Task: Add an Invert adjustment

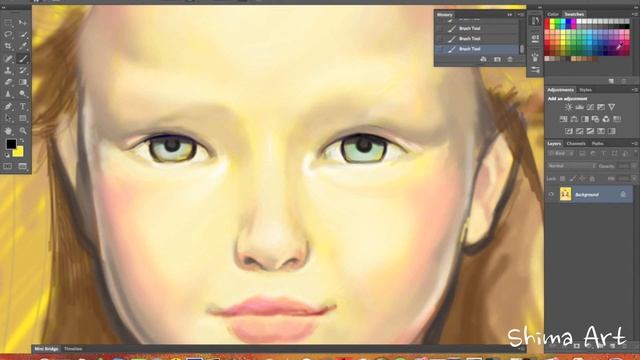Action: coord(569,131)
